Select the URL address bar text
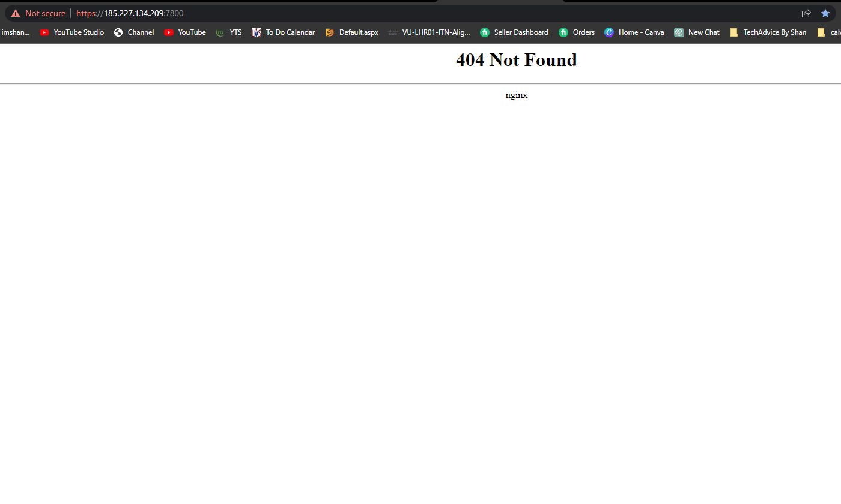Viewport: 841px width, 504px height. pyautogui.click(x=130, y=13)
